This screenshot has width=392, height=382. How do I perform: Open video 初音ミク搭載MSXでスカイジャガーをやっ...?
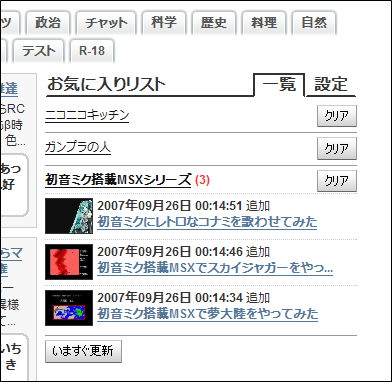[x=215, y=268]
